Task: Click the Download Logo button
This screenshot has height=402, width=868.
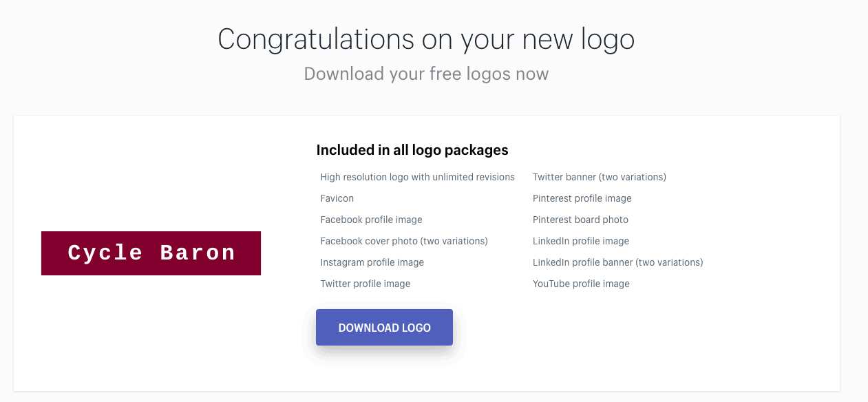Action: coord(384,328)
